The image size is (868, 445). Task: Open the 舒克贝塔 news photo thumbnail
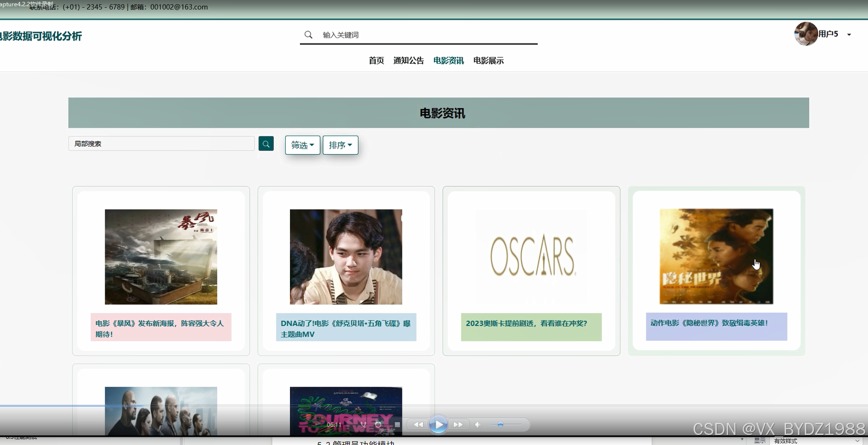click(x=346, y=257)
